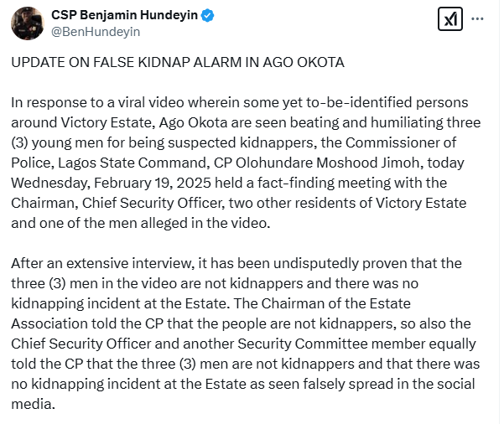504x424 pixels.
Task: Click the Grok AI icon
Action: [450, 20]
